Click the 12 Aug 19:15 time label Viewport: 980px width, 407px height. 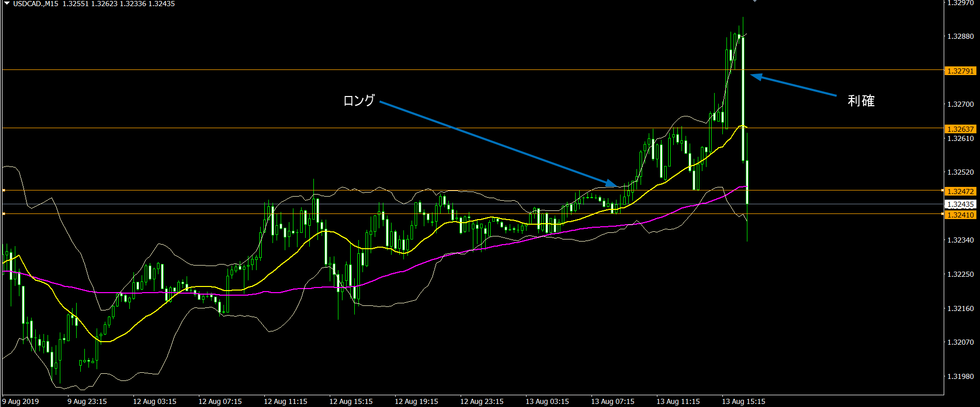(x=417, y=401)
